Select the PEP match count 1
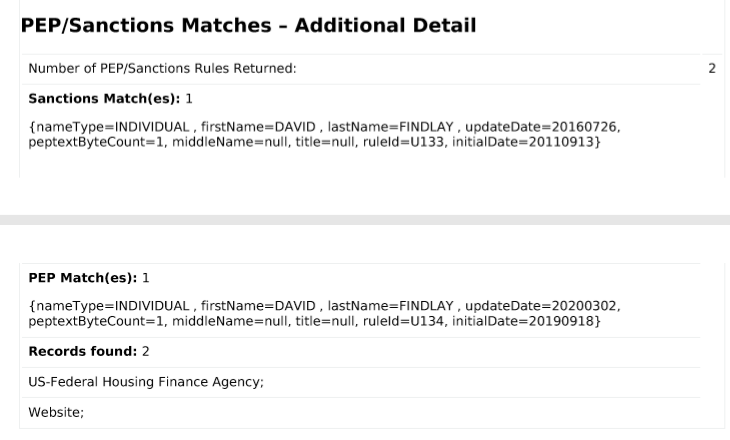 click(146, 278)
